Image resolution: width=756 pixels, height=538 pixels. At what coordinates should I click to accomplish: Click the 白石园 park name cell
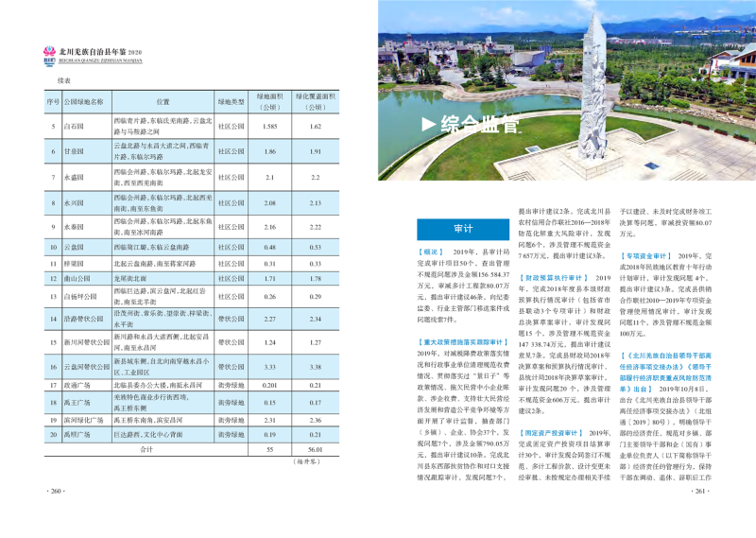pyautogui.click(x=74, y=126)
